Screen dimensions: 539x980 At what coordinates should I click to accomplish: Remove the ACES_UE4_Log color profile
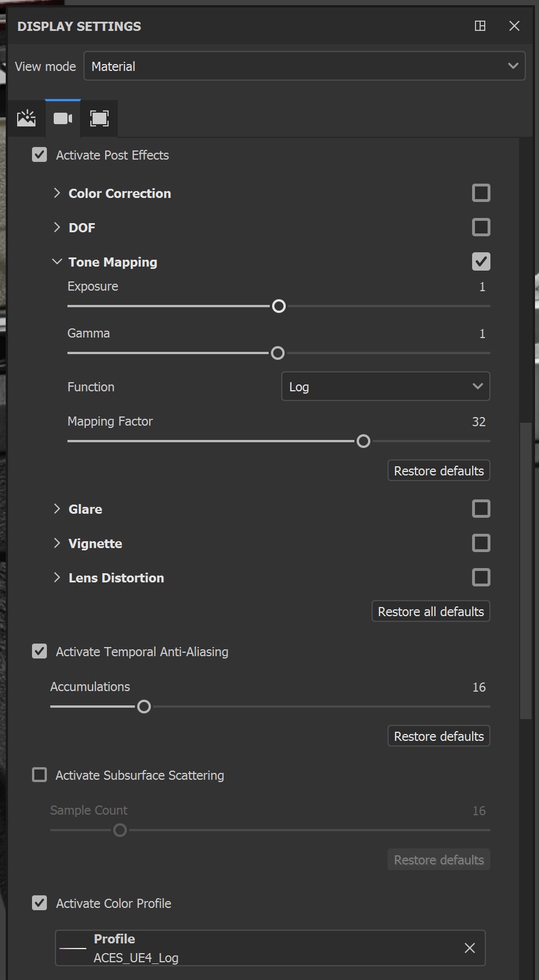click(470, 948)
